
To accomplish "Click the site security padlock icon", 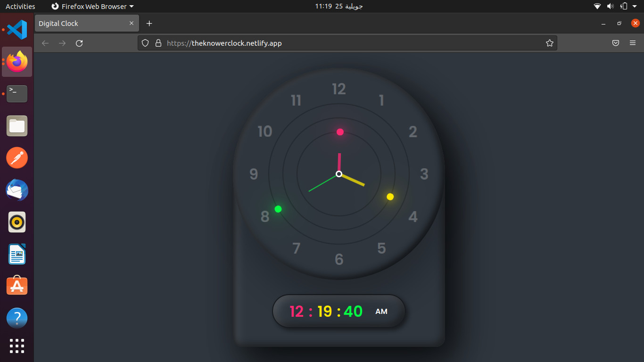I will coord(158,43).
